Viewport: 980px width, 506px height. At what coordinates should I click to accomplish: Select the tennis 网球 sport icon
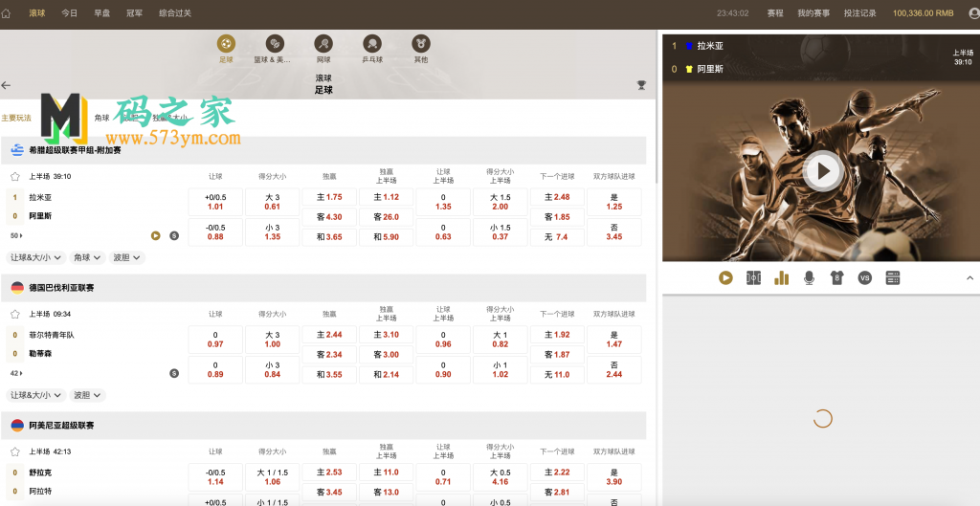[x=323, y=44]
